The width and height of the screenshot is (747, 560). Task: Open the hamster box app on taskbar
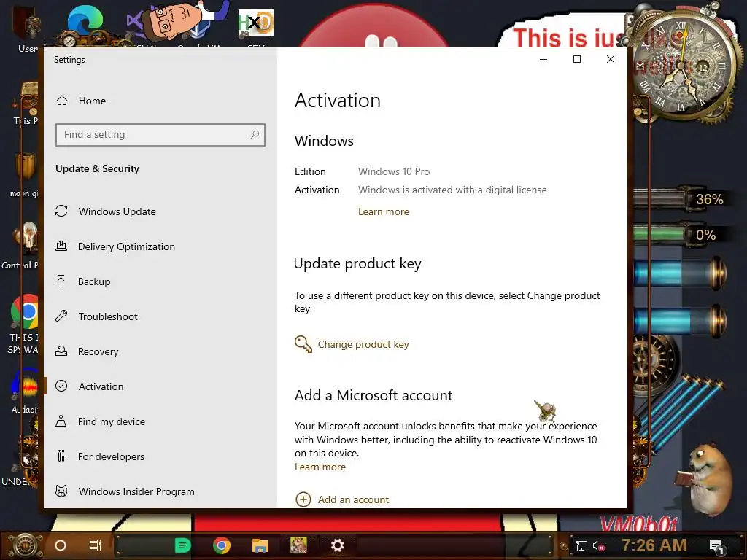click(298, 545)
